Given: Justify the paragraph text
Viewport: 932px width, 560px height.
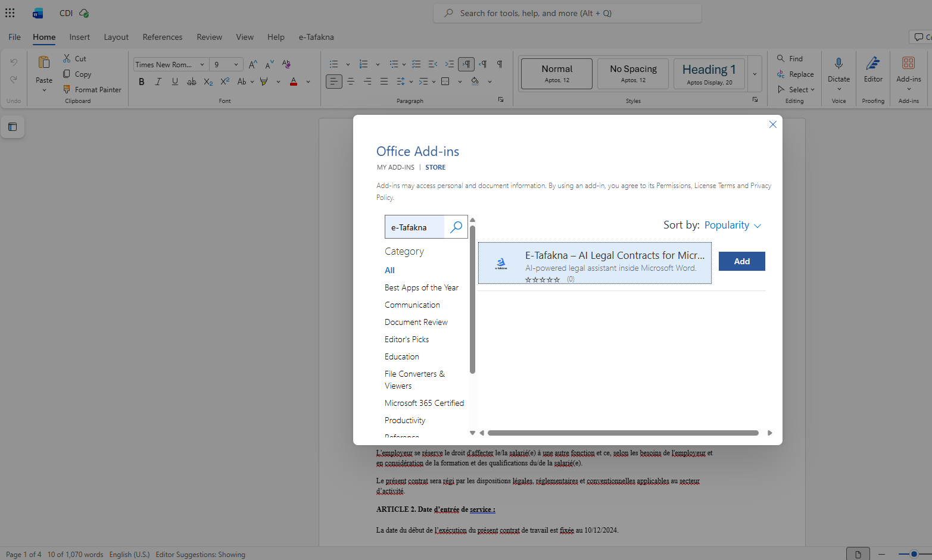Looking at the screenshot, I should pyautogui.click(x=384, y=82).
